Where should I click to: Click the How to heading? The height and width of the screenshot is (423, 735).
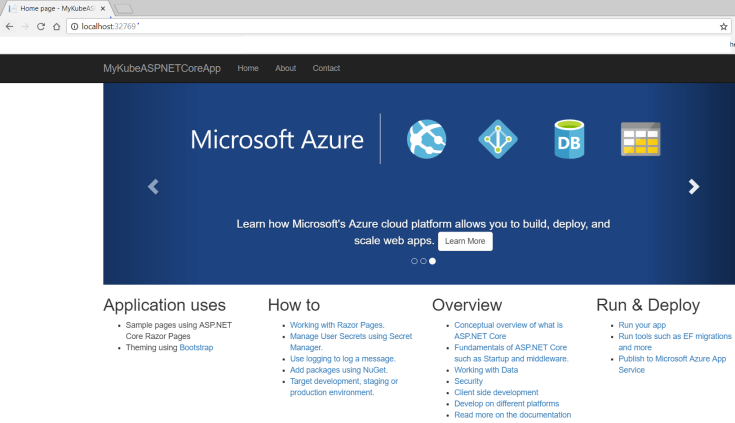tap(294, 305)
